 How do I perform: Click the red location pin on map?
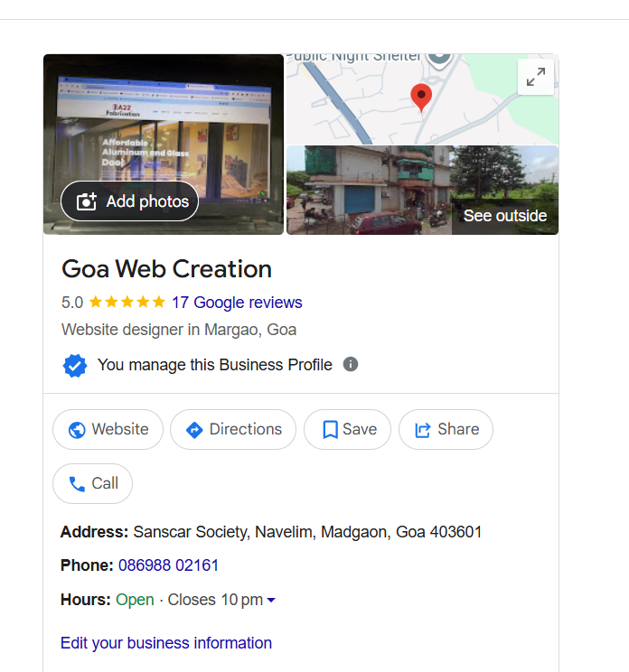pos(421,98)
